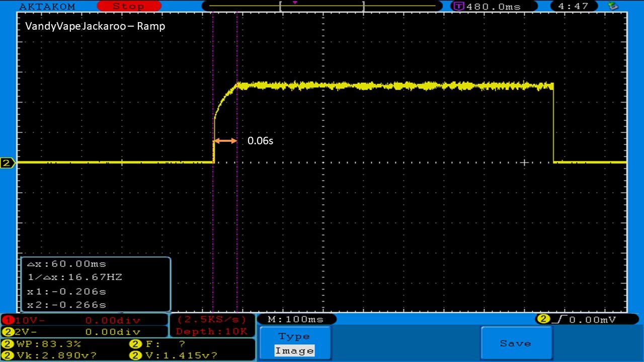
Task: Click the Save button
Action: click(x=516, y=343)
